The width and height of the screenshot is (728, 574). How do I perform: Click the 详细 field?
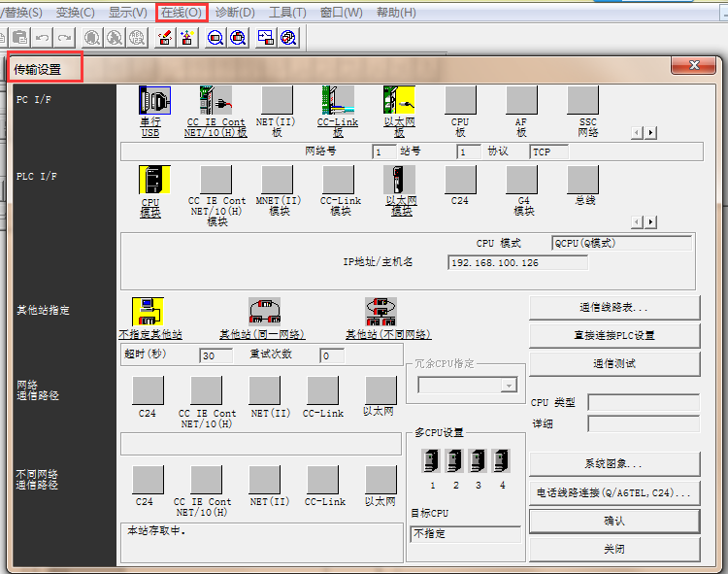[x=644, y=423]
